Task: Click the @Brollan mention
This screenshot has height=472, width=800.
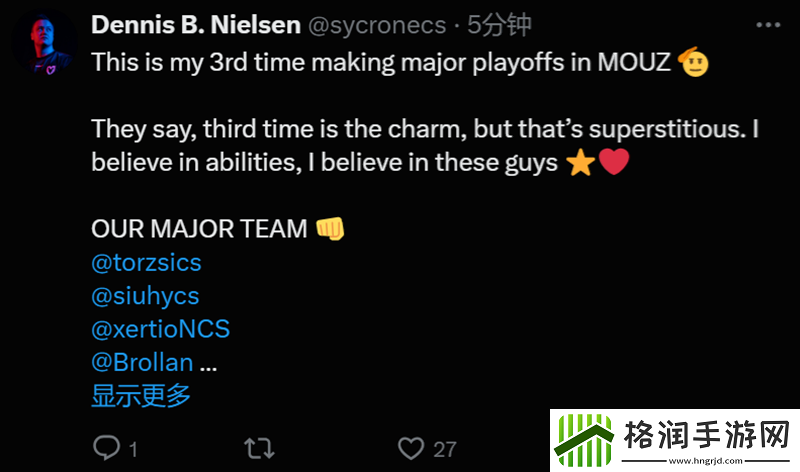Action: pyautogui.click(x=142, y=362)
